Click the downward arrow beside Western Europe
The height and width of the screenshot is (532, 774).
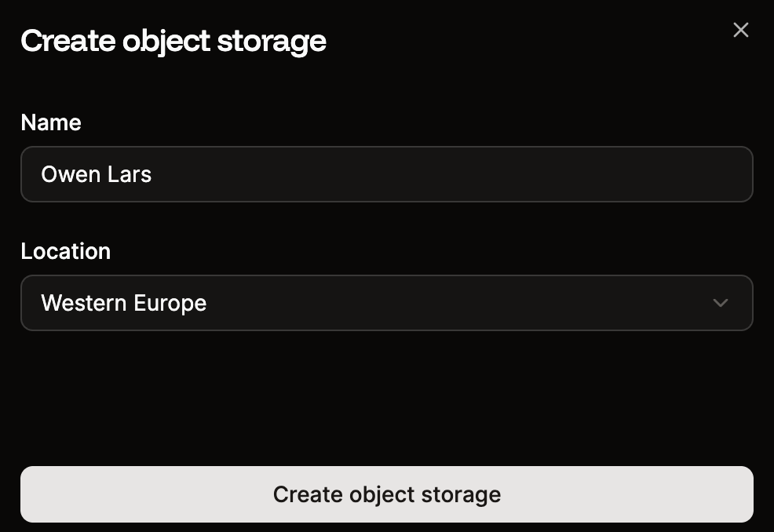click(x=720, y=303)
